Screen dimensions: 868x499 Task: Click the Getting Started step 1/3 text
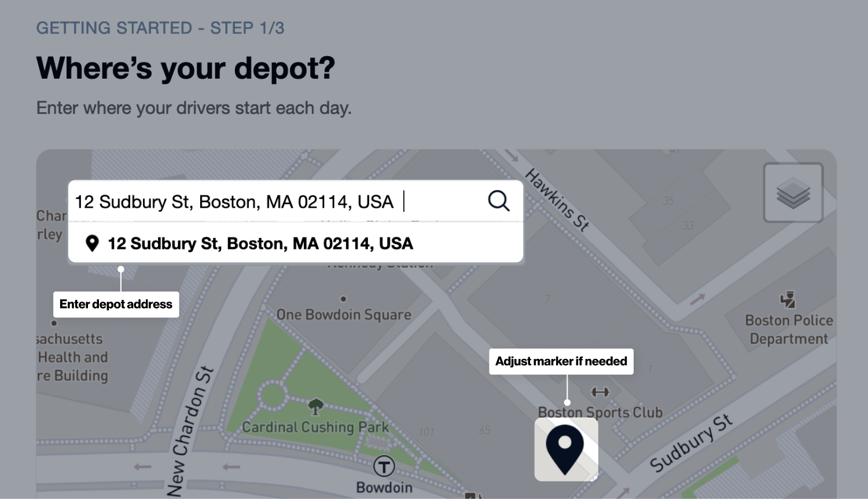pyautogui.click(x=160, y=28)
